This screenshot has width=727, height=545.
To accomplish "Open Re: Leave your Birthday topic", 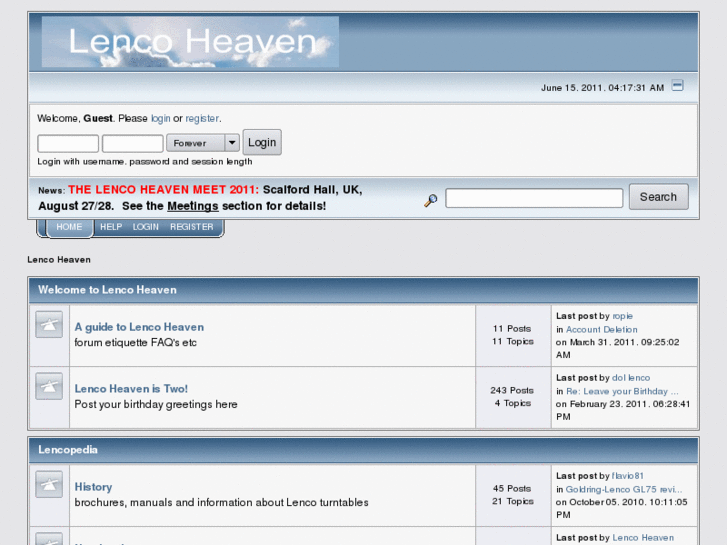I will click(622, 391).
